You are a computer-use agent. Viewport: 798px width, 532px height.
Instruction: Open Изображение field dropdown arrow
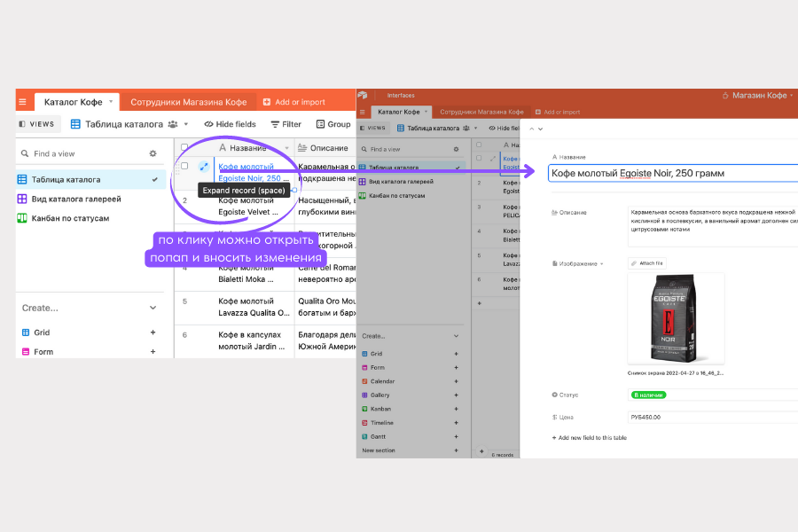[x=601, y=264]
